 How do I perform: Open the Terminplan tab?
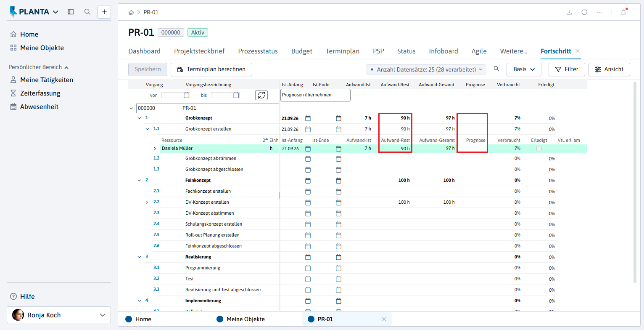tap(343, 51)
